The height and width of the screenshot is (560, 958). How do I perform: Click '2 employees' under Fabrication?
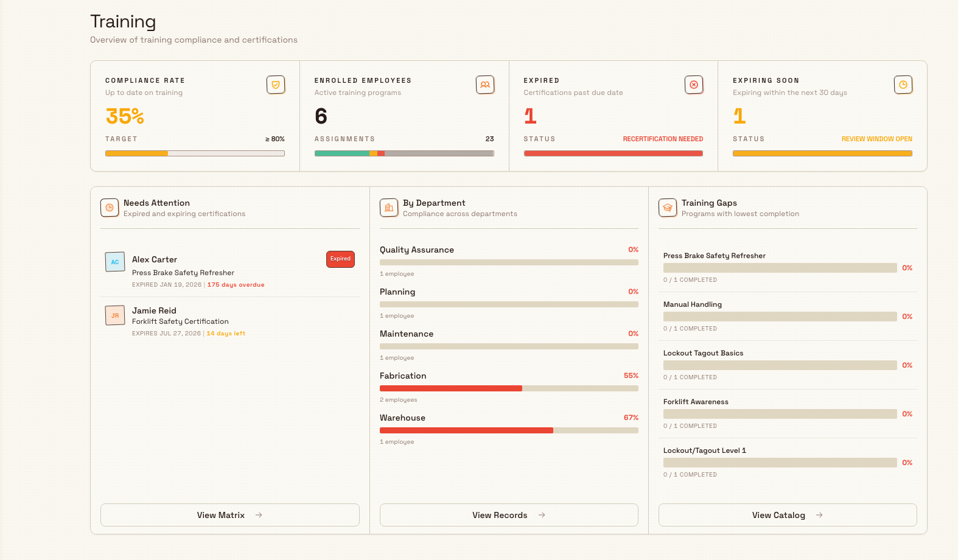[398, 400]
